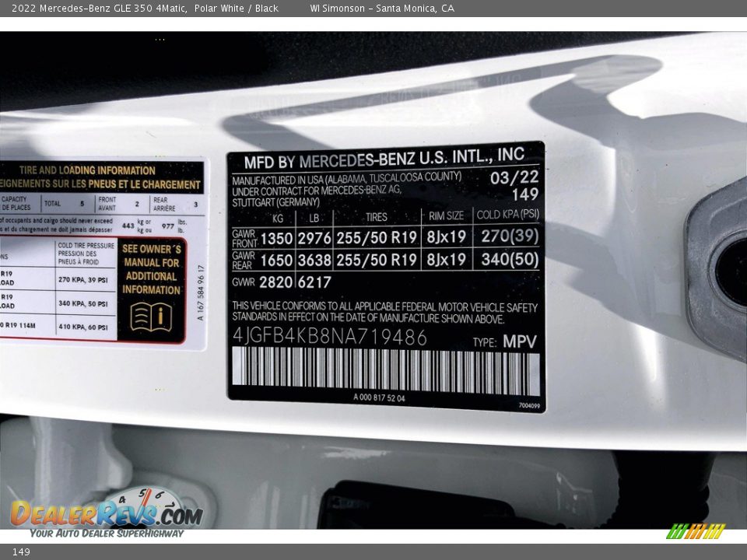Click tire label pressure '340 KPA, 50 PSI'
747x560 pixels.
pos(83,303)
